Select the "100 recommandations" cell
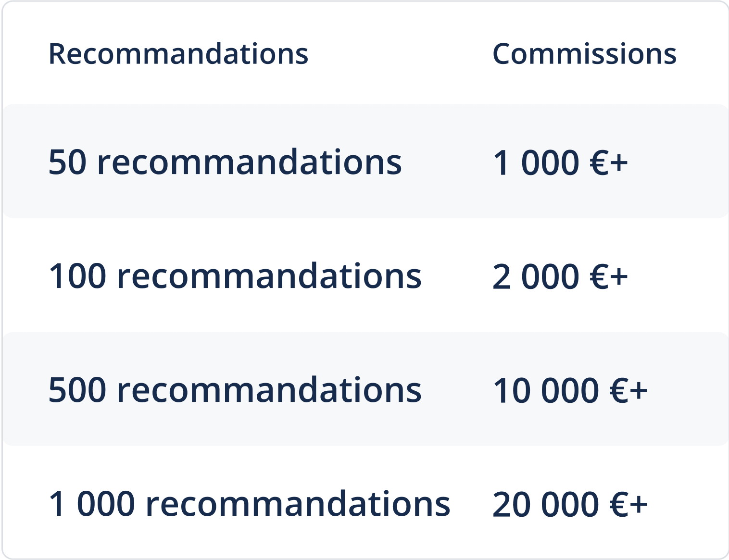 (x=235, y=276)
